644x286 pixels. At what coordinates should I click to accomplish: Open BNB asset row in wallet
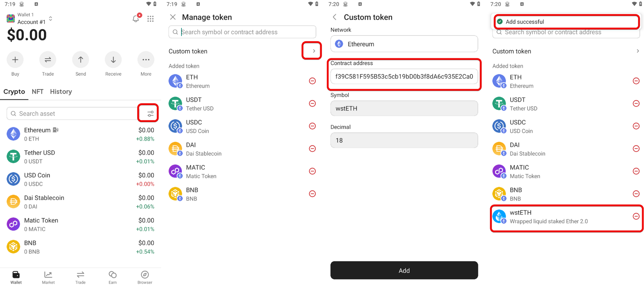tap(80, 247)
